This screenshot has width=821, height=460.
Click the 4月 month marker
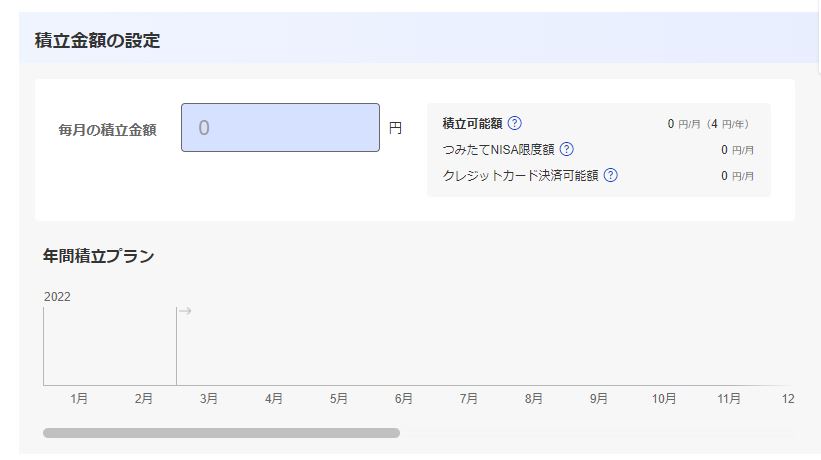(274, 399)
